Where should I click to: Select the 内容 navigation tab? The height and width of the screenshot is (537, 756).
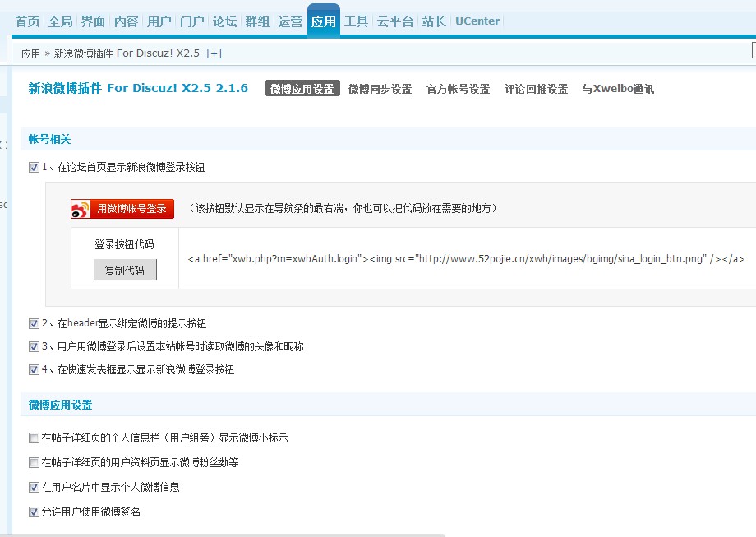point(126,21)
